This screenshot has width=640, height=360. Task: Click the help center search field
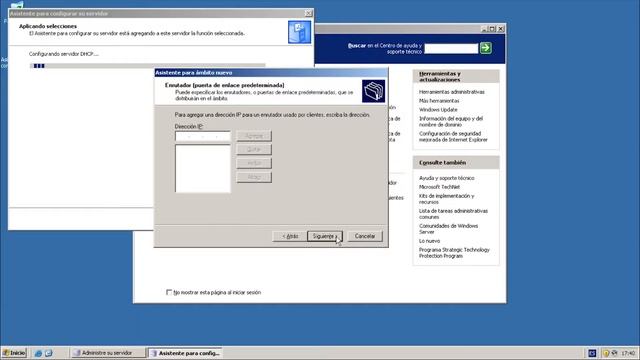[451, 49]
